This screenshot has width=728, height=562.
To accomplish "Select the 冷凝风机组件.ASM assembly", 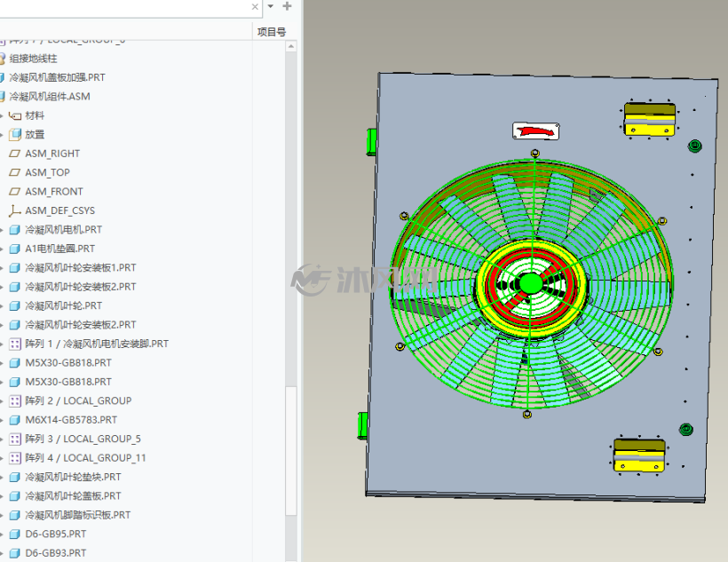I will (50, 97).
